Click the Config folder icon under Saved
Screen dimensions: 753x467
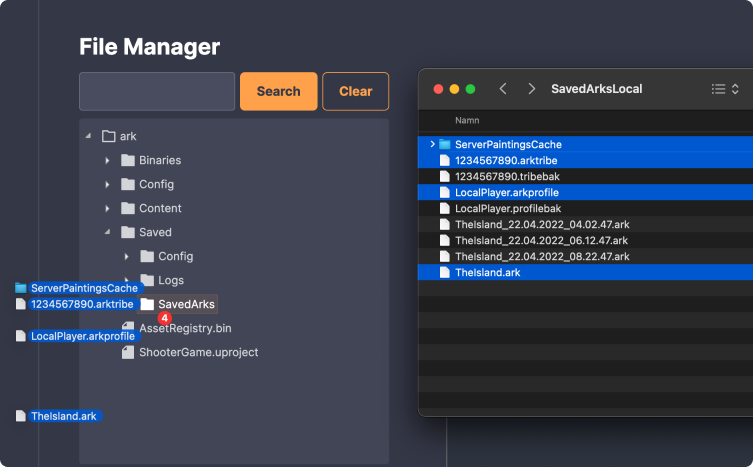(147, 256)
